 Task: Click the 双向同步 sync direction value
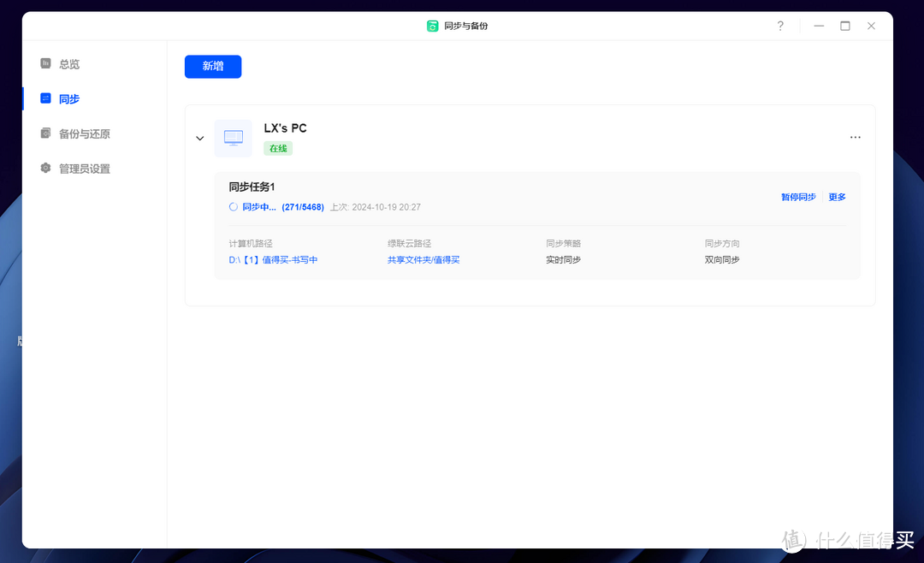(721, 259)
